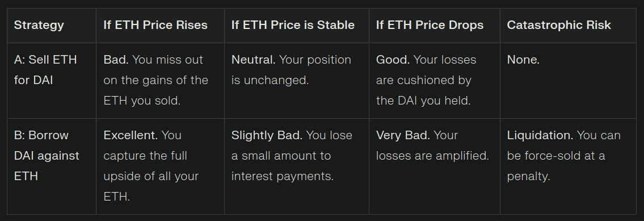
Task: Click the 'Excellent.' full upside cell
Action: coord(160,166)
